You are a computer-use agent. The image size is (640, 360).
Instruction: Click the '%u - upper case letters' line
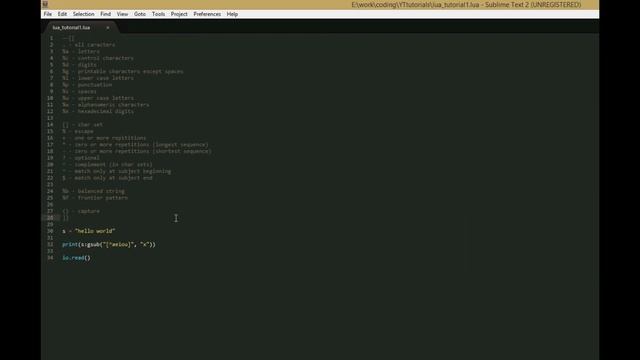click(x=98, y=98)
